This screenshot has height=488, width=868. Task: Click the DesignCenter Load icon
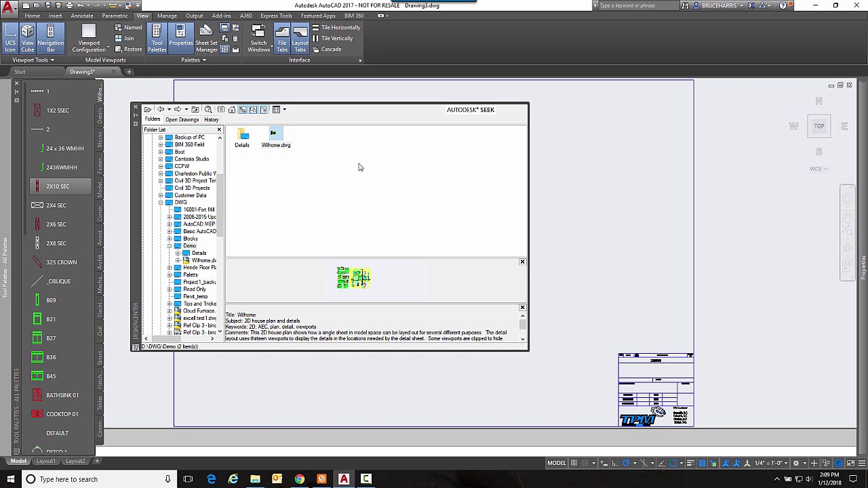(148, 109)
